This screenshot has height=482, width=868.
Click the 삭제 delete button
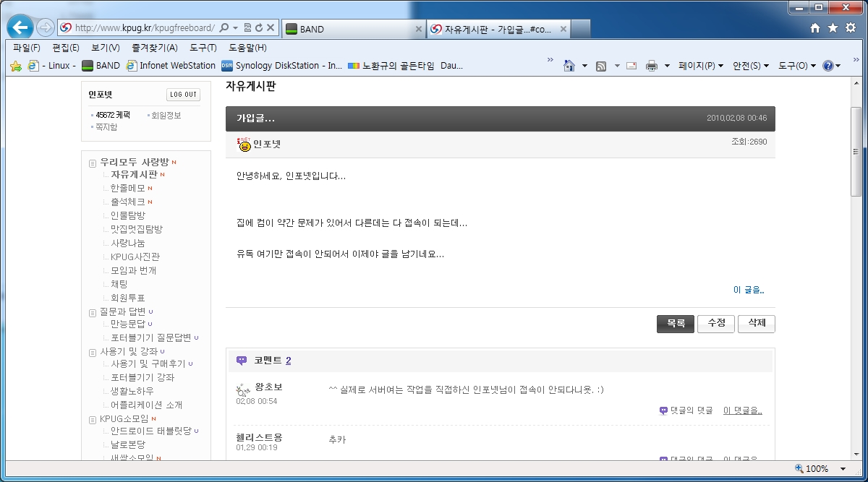(757, 324)
